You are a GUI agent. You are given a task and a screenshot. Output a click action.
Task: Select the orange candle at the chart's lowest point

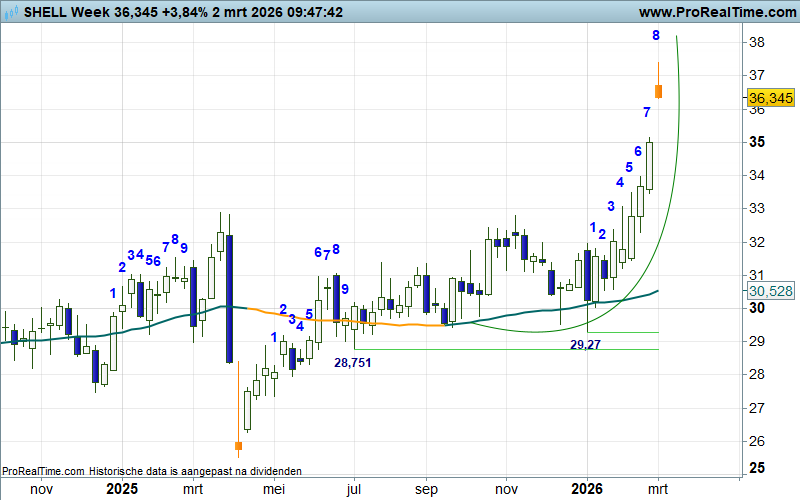point(238,445)
